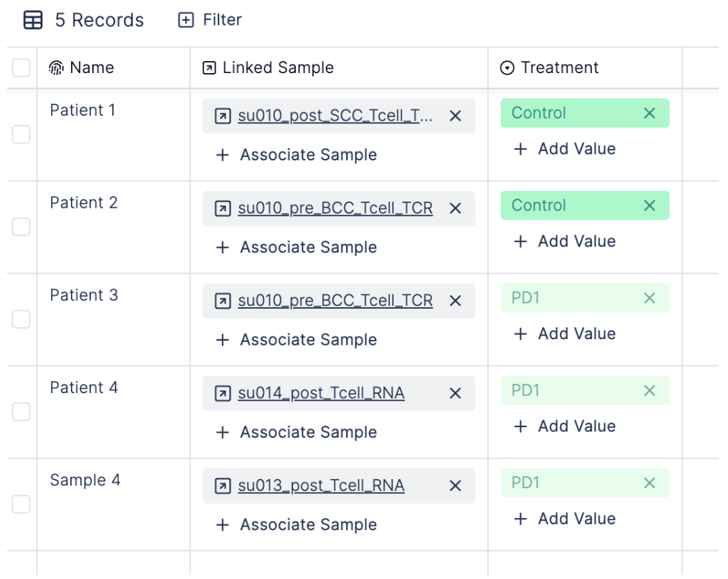Remove Control treatment tag from Patient 2

[x=649, y=205]
